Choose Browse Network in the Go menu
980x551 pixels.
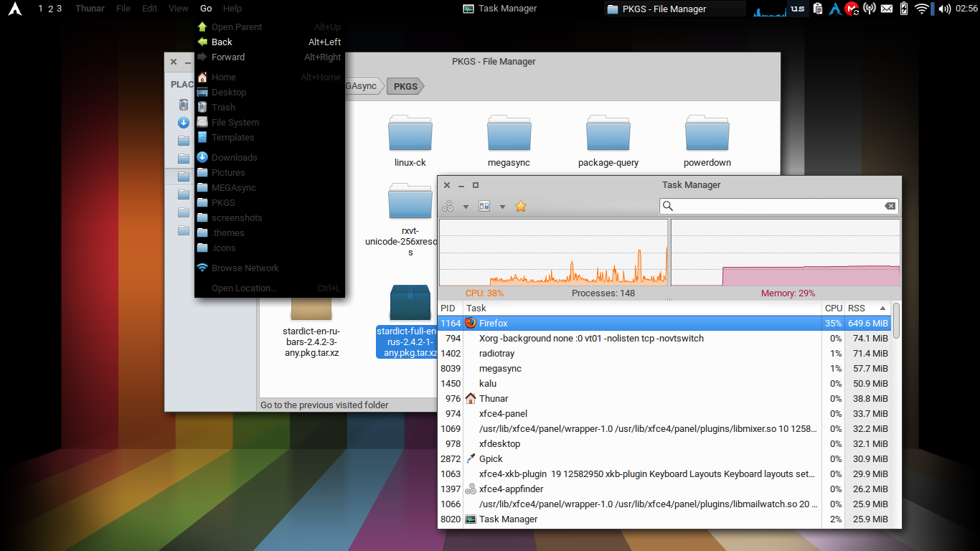(x=270, y=268)
